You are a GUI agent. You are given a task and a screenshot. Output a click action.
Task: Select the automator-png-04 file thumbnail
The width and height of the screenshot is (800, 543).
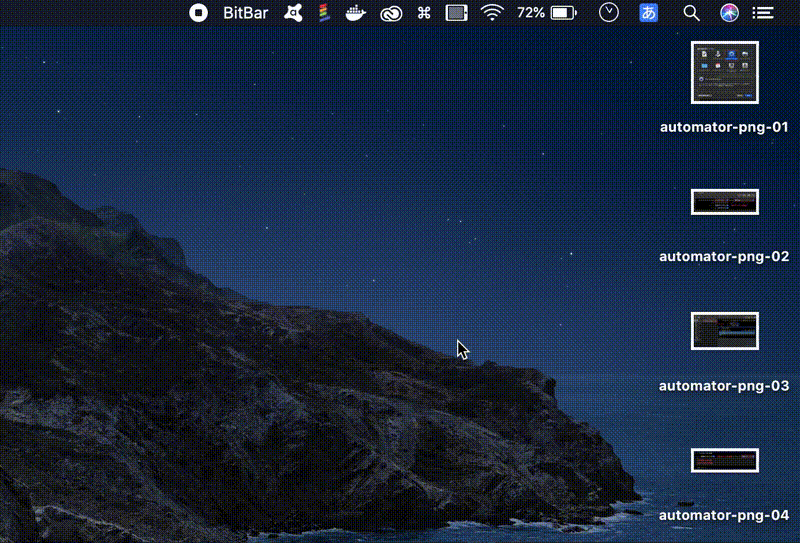pyautogui.click(x=725, y=460)
